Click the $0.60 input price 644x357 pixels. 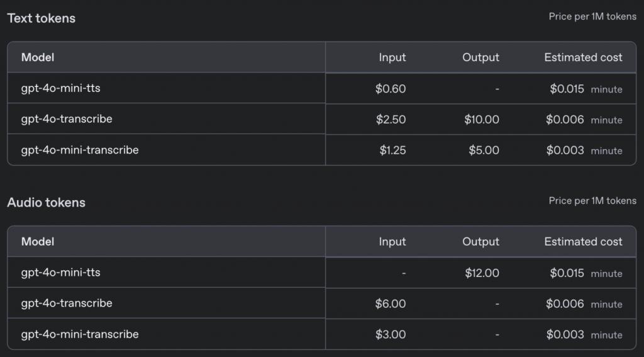click(x=390, y=89)
